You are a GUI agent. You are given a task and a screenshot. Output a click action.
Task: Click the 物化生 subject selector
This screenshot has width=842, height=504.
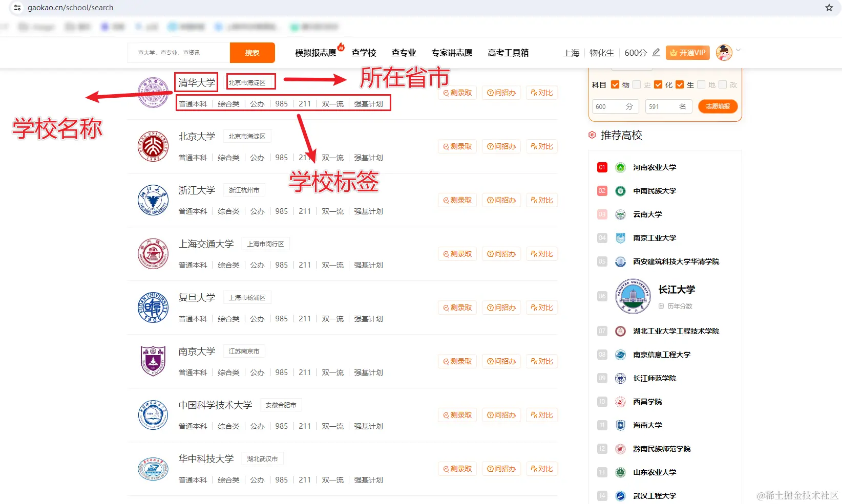[x=602, y=53]
